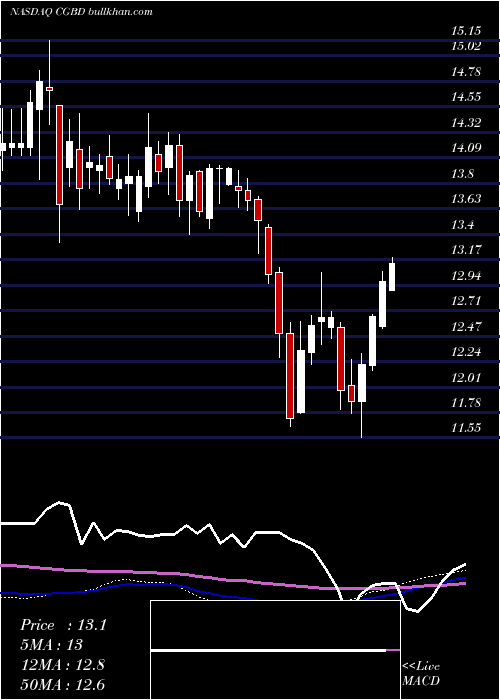This screenshot has height=700, width=500.
Task: Click the 15.15 price axis label
Action: click(466, 31)
